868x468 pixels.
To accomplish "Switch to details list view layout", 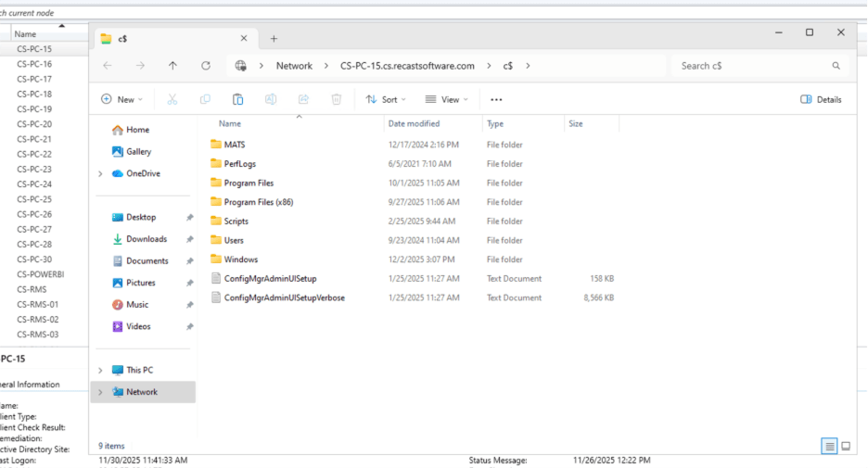I will click(x=829, y=447).
